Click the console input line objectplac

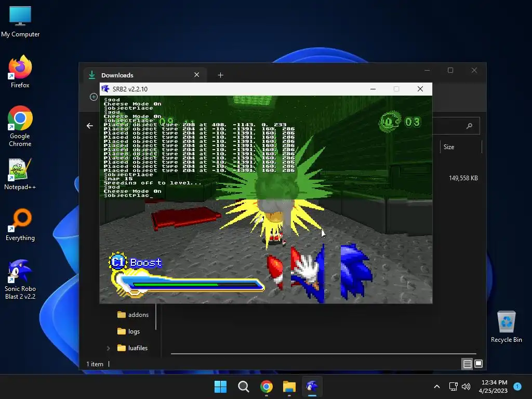click(x=128, y=195)
